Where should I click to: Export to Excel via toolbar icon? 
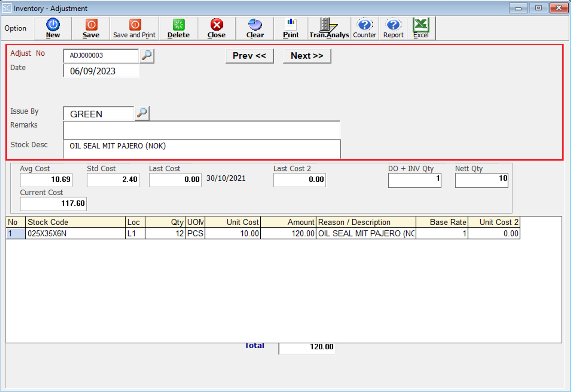pos(421,28)
